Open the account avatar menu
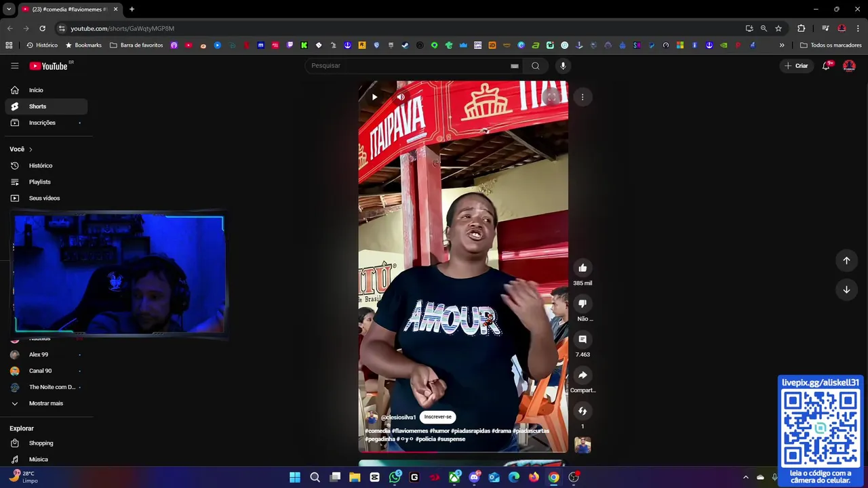Screen dimensions: 868x488 click(x=849, y=66)
